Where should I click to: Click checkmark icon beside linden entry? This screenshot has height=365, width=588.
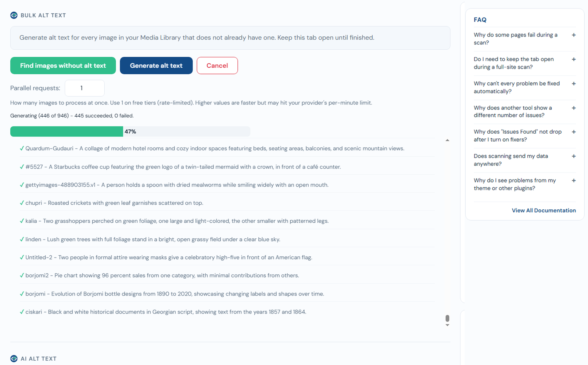22,239
